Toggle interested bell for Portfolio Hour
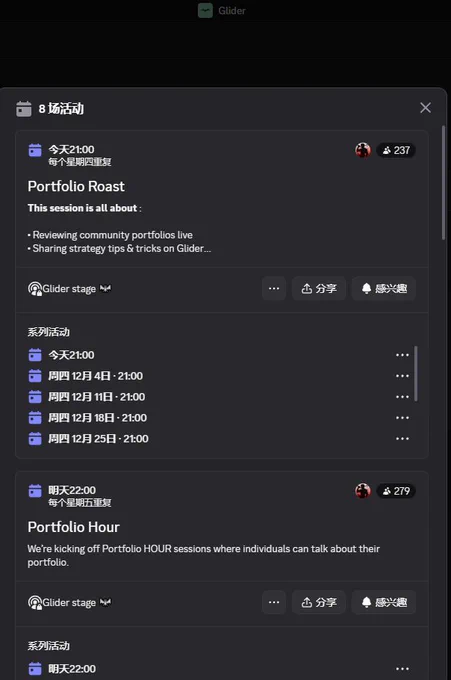Screen dimensions: 451x680 tap(384, 602)
